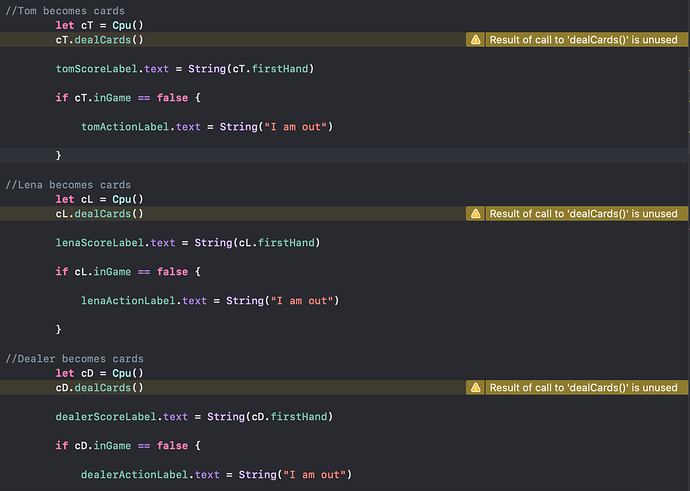Click 'let cT = Cpu()' declaration line
The image size is (690, 491).
point(99,25)
